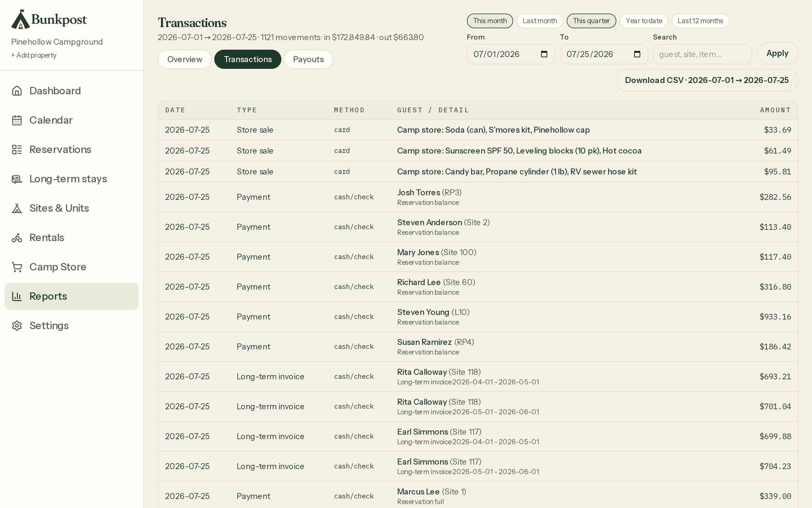
Task: Click the + Add property link
Action: coord(34,55)
